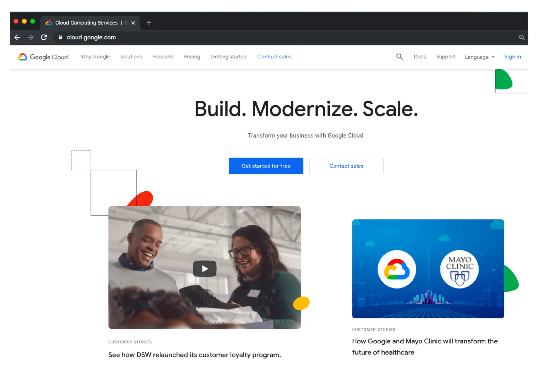Click Sign in link
The width and height of the screenshot is (538, 392).
[512, 57]
